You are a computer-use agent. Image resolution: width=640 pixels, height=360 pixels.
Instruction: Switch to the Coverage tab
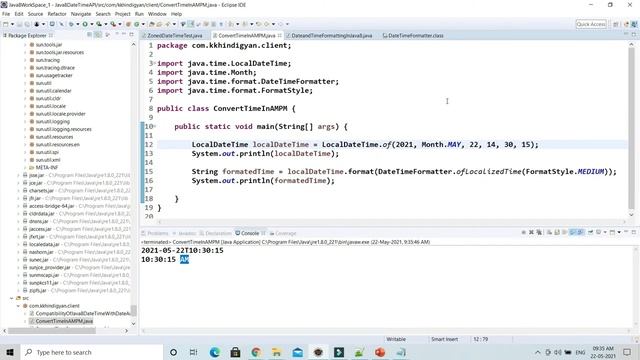pos(283,233)
